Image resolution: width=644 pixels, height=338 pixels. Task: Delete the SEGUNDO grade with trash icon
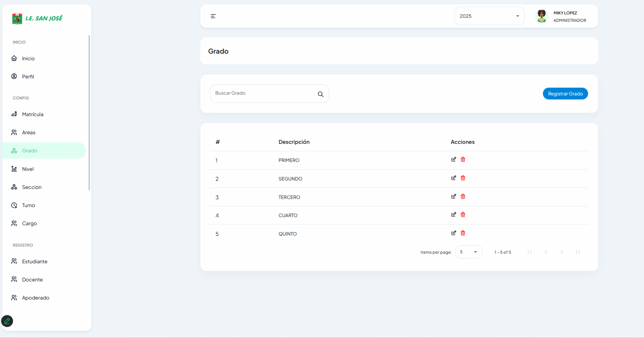pyautogui.click(x=463, y=178)
